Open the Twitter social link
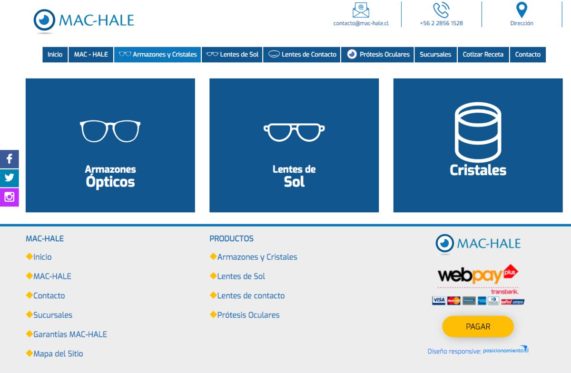The width and height of the screenshot is (571, 373). [9, 178]
